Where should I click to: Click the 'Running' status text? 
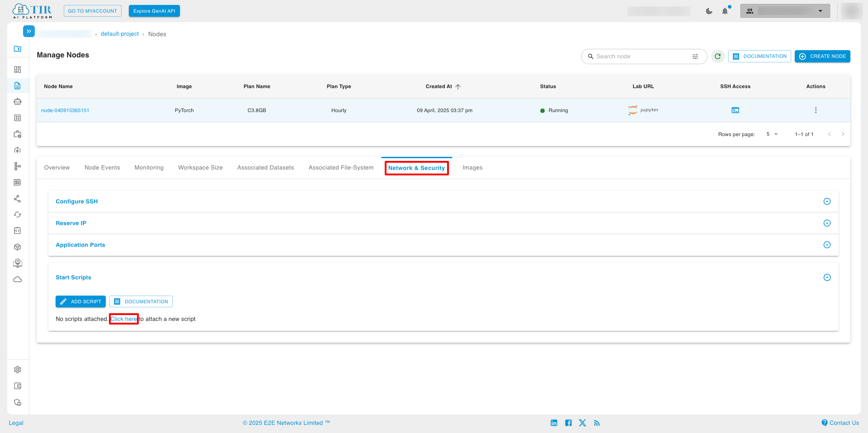tap(558, 111)
